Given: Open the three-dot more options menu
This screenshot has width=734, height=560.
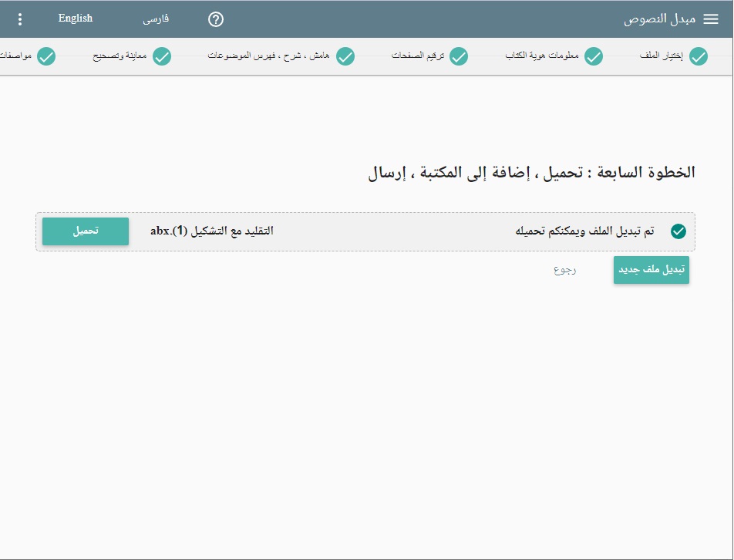Looking at the screenshot, I should pyautogui.click(x=20, y=19).
